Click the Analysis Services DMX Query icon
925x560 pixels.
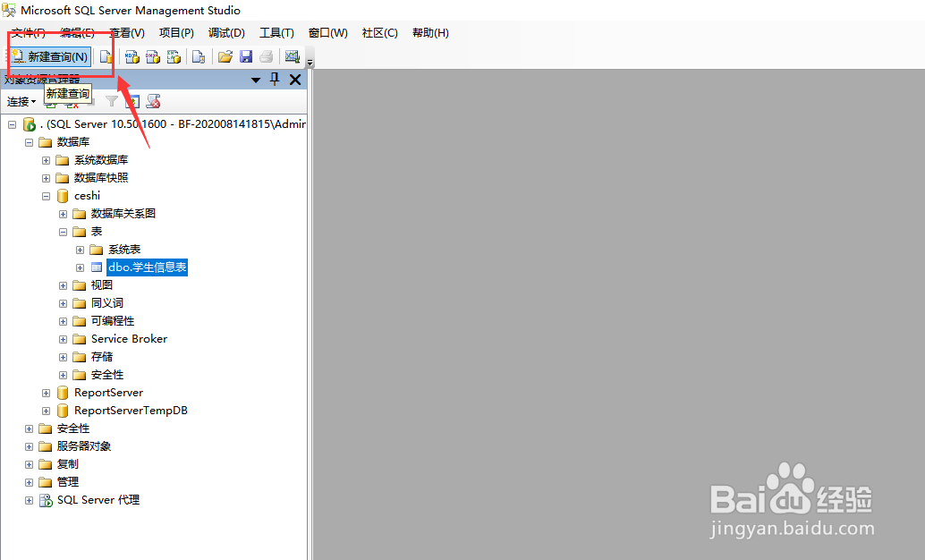click(x=153, y=56)
